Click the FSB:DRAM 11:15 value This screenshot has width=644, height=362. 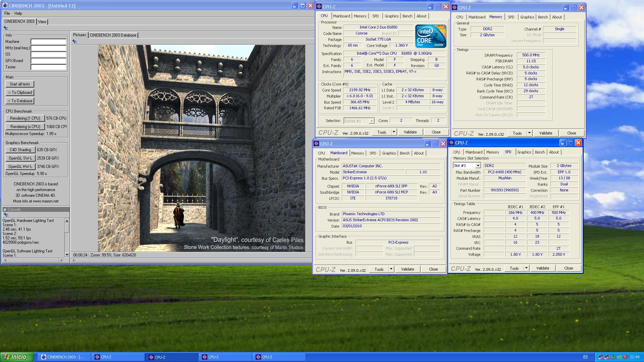click(531, 61)
